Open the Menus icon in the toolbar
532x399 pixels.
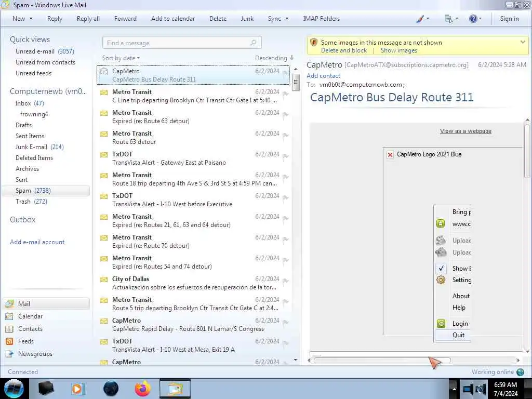point(448,19)
